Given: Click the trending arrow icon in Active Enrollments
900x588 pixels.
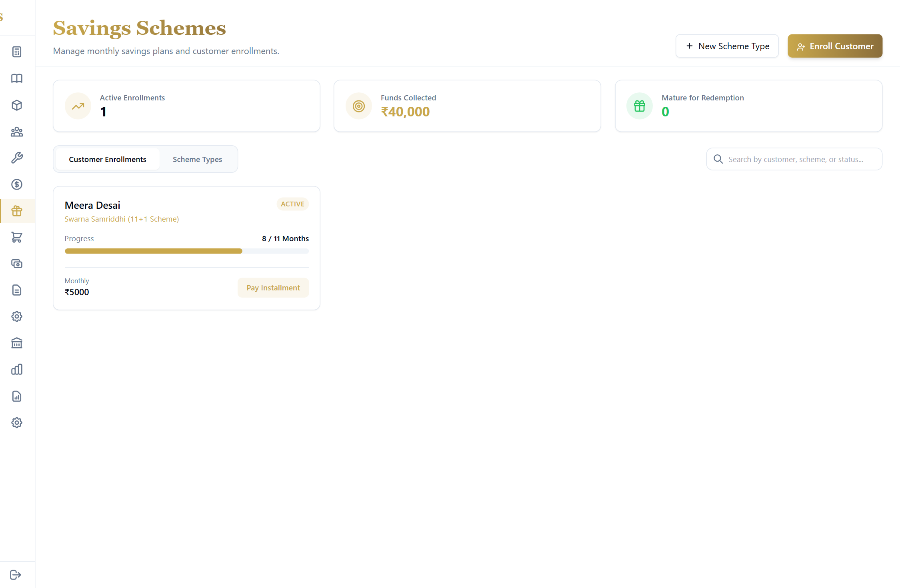Looking at the screenshot, I should 78,106.
